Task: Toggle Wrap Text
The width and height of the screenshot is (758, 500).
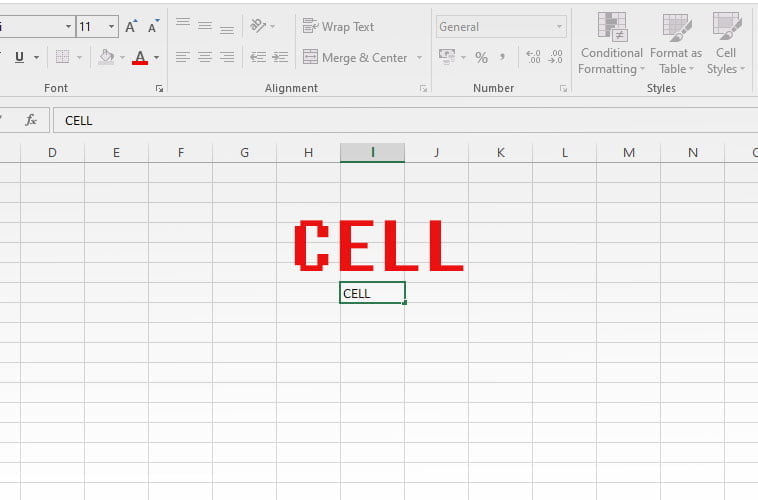Action: [338, 27]
